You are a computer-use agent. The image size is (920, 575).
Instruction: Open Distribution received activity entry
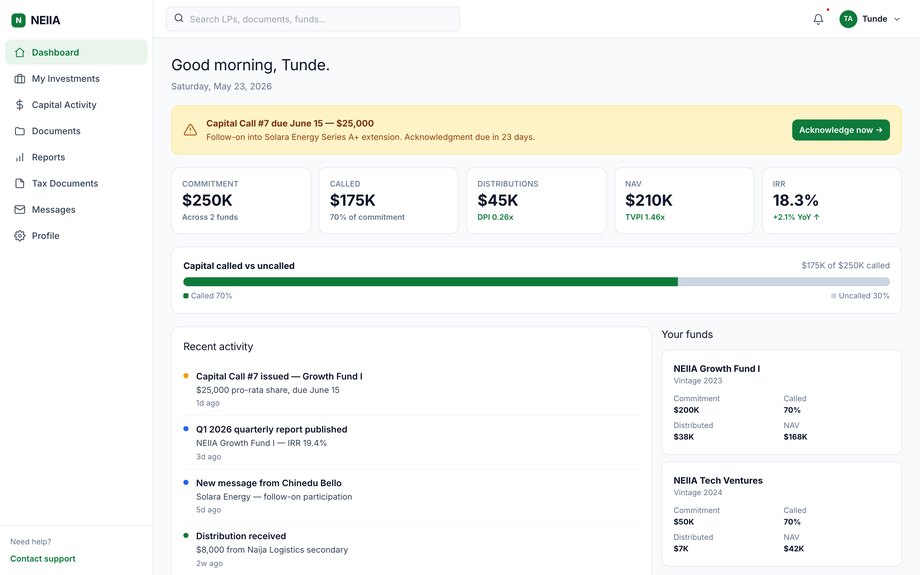pos(411,550)
